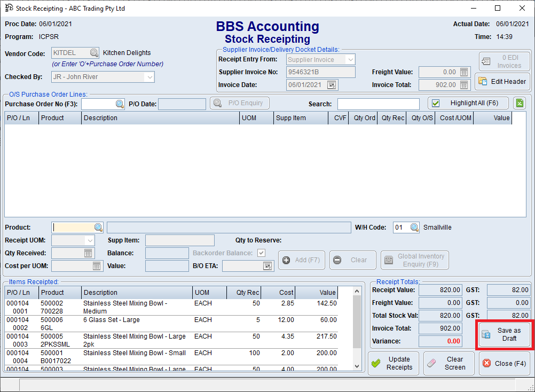Image resolution: width=535 pixels, height=392 pixels.
Task: Toggle the Backorder Balance checkbox
Action: click(x=261, y=253)
